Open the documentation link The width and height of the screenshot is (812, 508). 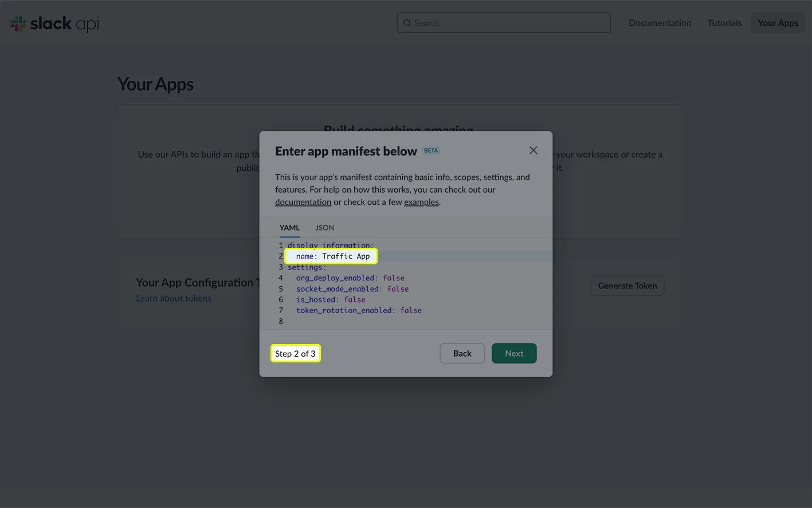[x=303, y=202]
